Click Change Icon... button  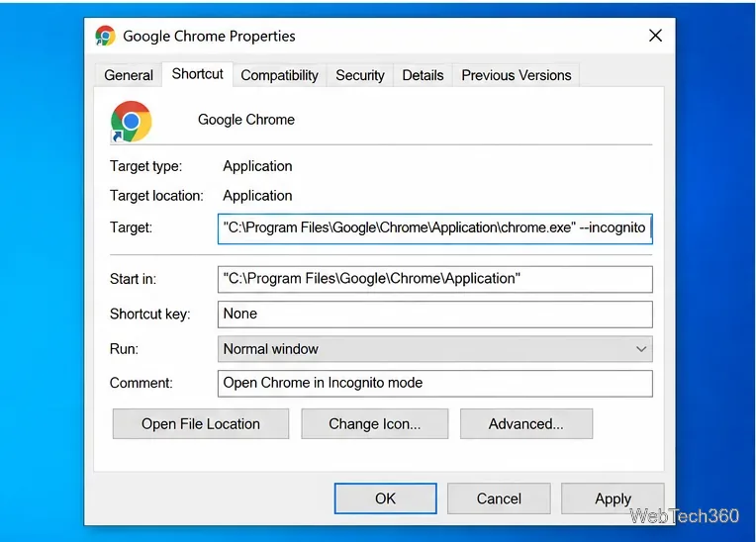(x=375, y=424)
